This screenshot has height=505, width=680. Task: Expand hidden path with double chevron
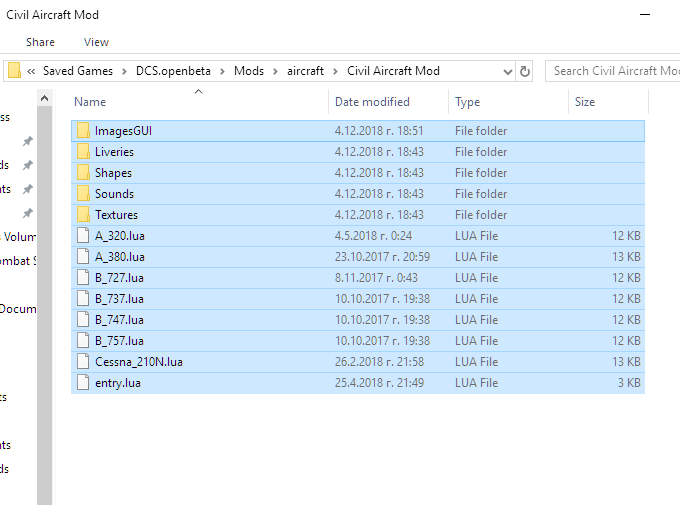31,72
